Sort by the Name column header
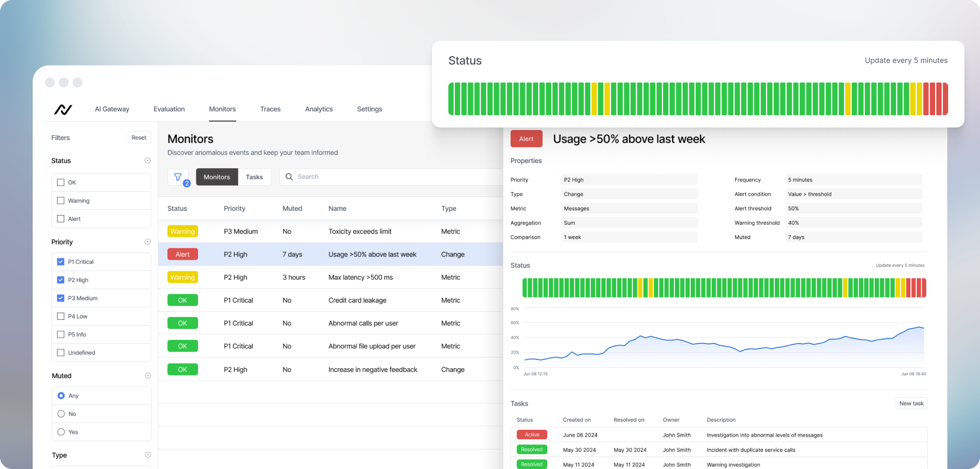Screen dimensions: 980x469 337,208
